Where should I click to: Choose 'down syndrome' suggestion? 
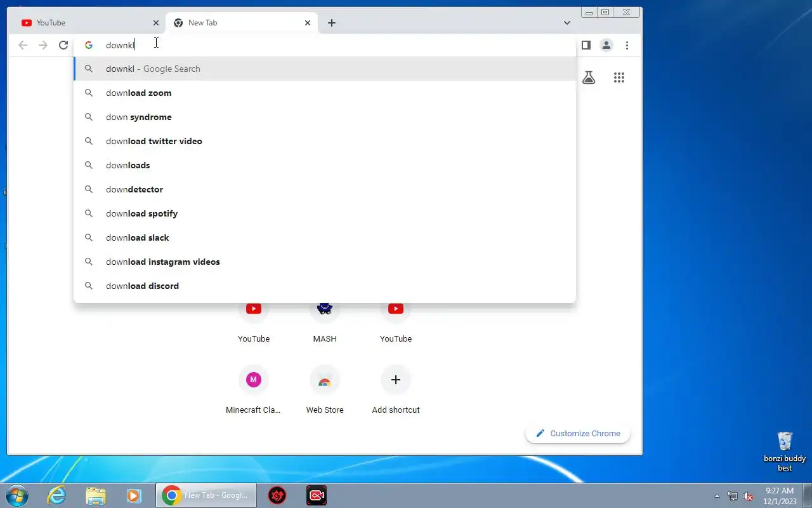[x=325, y=117]
